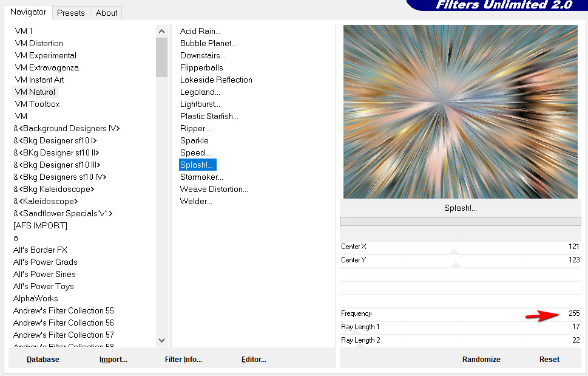The width and height of the screenshot is (588, 376).
Task: Click the scroll down arrow in category list
Action: pyautogui.click(x=161, y=340)
